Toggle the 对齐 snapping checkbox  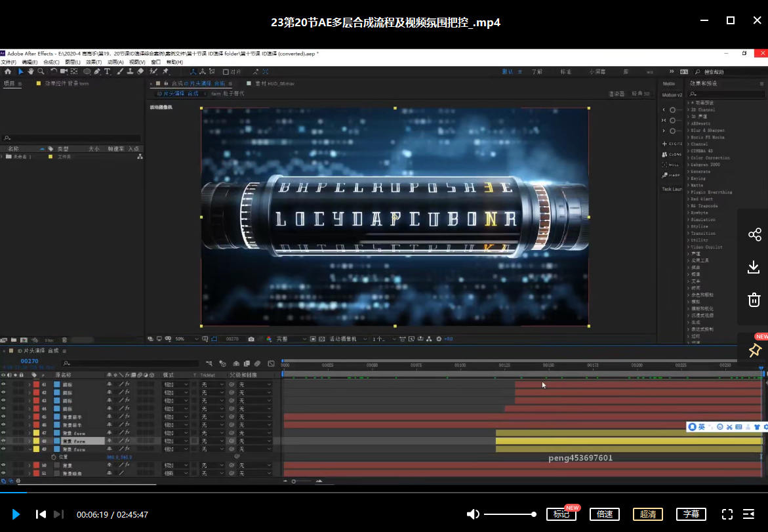pyautogui.click(x=226, y=72)
